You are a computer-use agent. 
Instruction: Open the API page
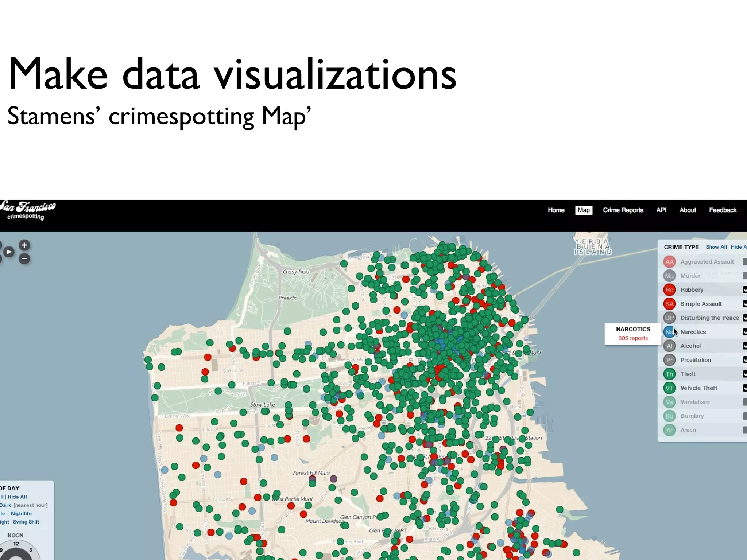pos(661,210)
